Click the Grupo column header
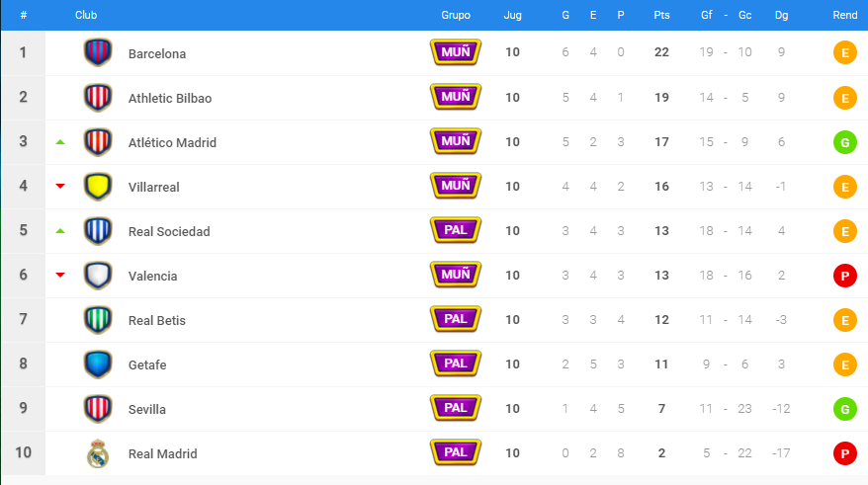 (x=456, y=15)
